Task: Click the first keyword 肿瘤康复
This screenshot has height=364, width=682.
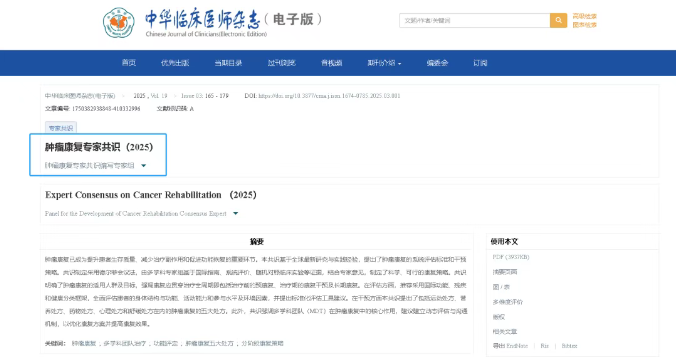Action: [84, 344]
